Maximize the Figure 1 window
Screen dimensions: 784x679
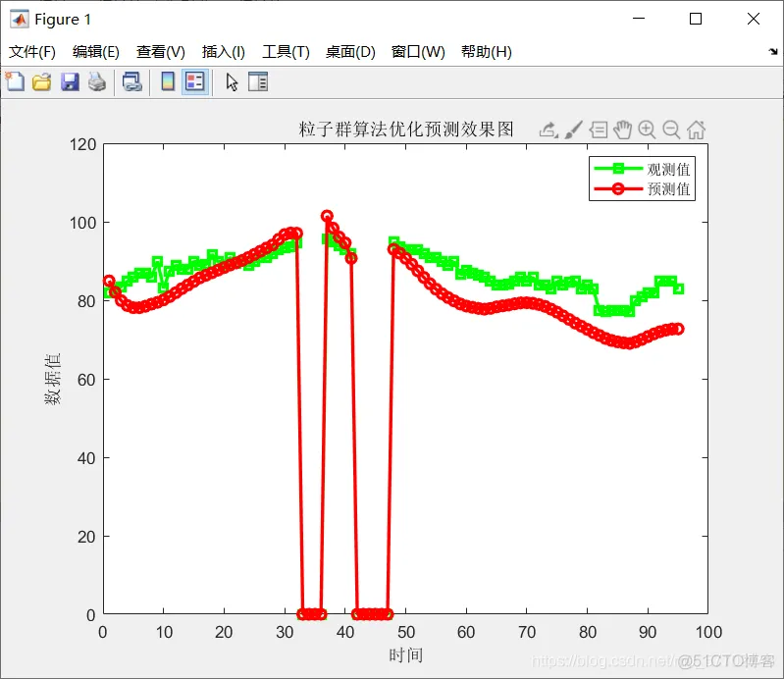tap(696, 19)
